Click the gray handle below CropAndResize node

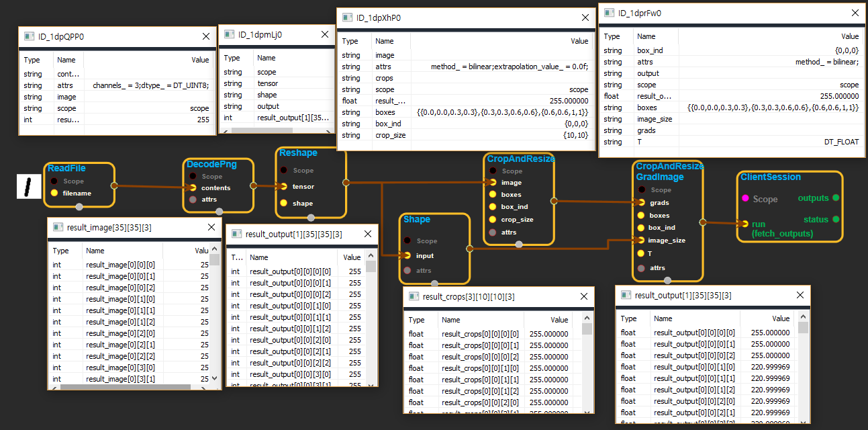pos(518,245)
